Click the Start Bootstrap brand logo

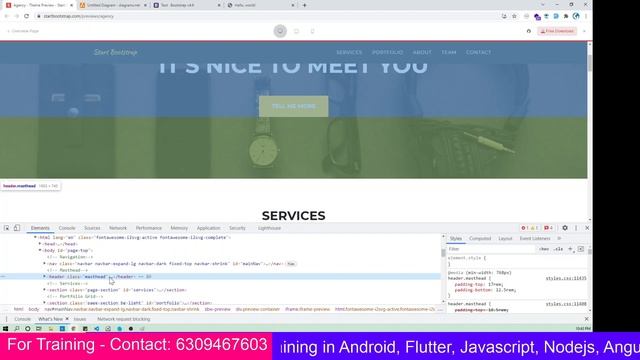pyautogui.click(x=116, y=52)
